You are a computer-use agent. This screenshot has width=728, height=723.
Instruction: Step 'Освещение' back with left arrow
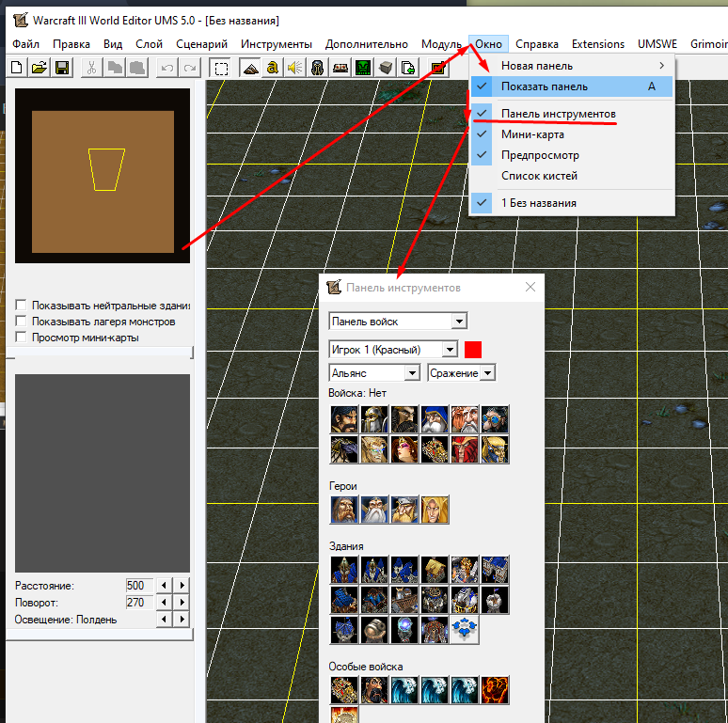[164, 619]
